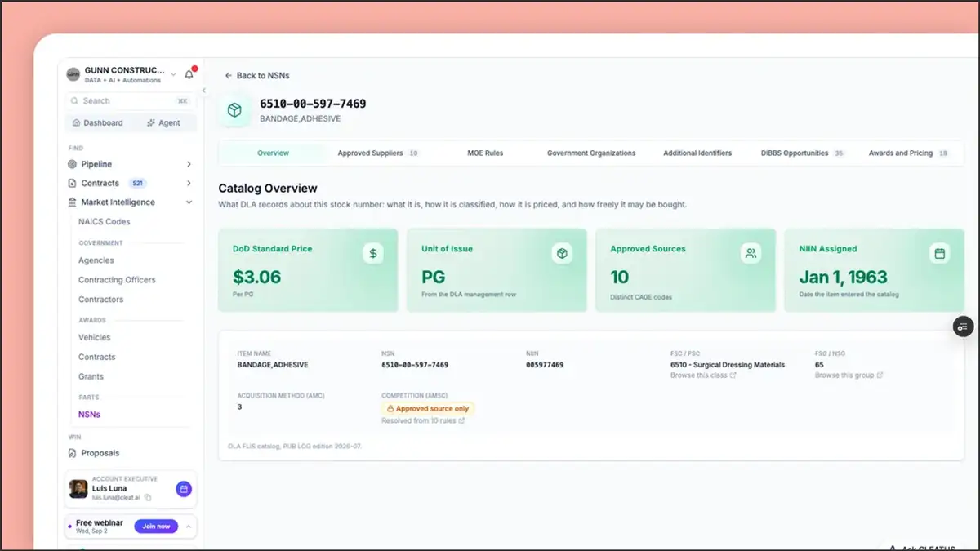The image size is (980, 551).
Task: Open NAICS Codes
Action: pyautogui.click(x=104, y=222)
